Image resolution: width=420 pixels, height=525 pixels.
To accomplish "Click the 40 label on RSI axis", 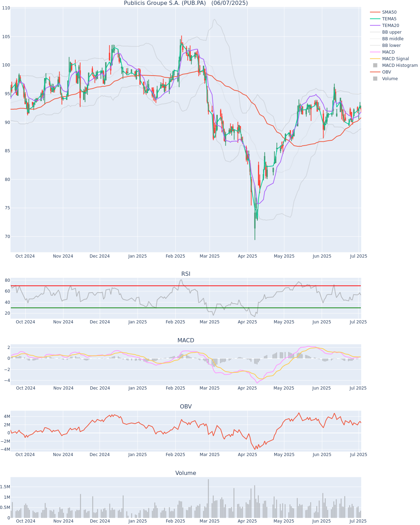I will 7,302.
